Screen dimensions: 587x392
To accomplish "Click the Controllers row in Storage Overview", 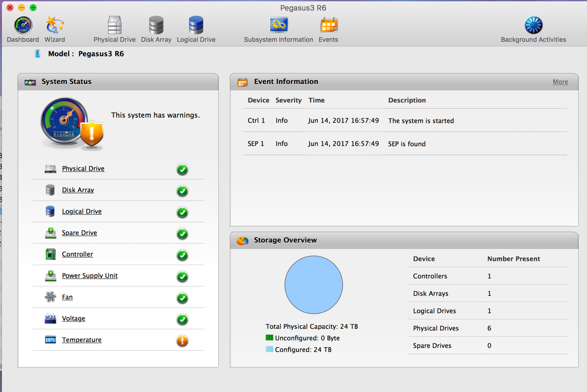I will pyautogui.click(x=488, y=276).
